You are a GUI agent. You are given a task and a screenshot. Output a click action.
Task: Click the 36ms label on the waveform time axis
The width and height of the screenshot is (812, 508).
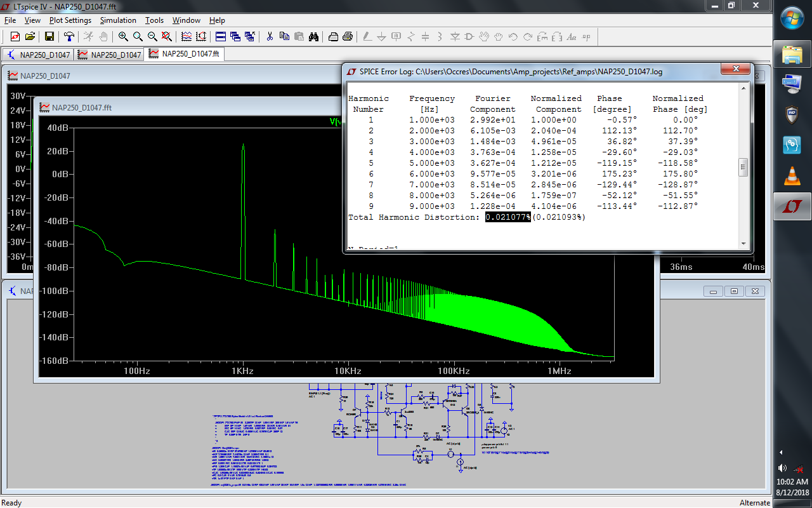tap(682, 267)
